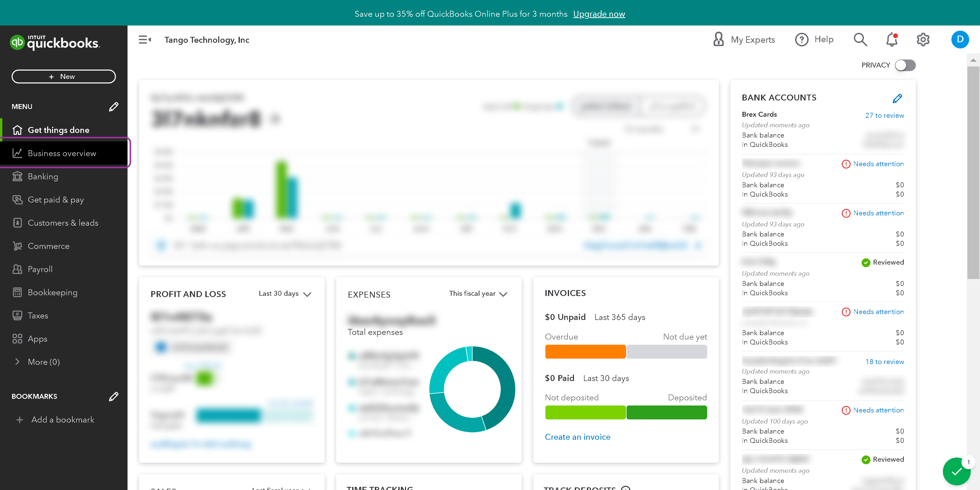The width and height of the screenshot is (980, 490).
Task: Open the user profile avatar D
Action: pyautogui.click(x=960, y=40)
